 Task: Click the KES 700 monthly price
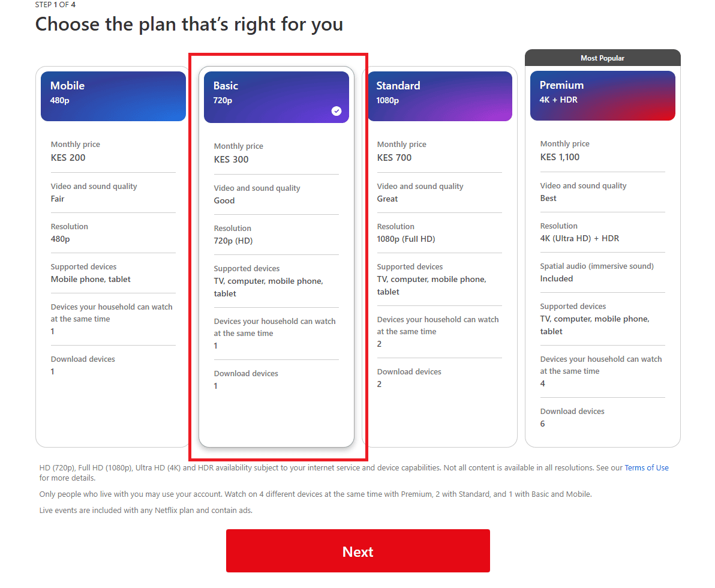[394, 158]
